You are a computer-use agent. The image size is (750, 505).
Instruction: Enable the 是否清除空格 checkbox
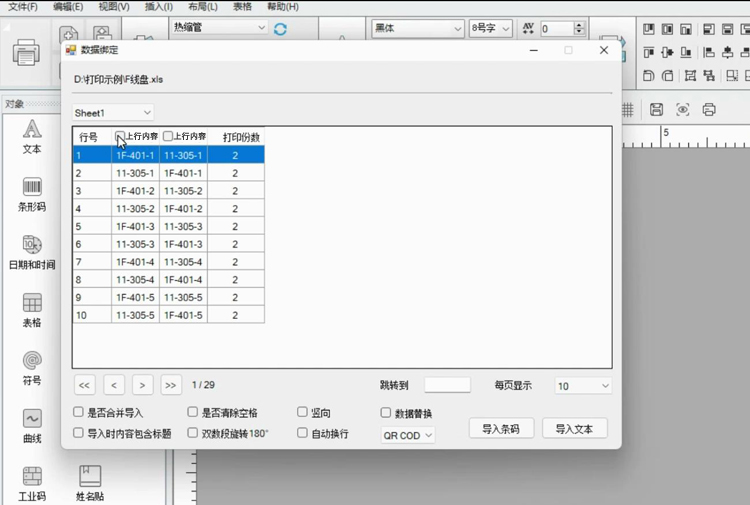(192, 412)
